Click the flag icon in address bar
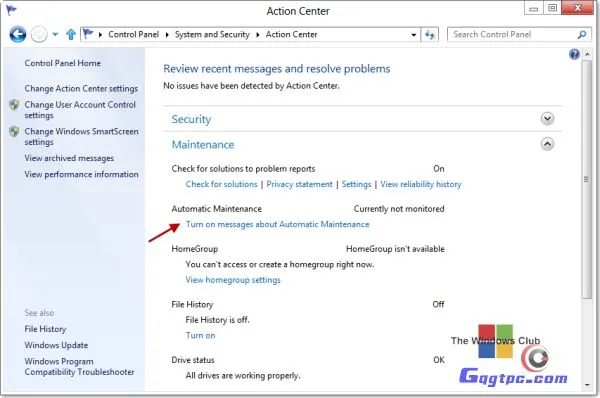Viewport: 600px width, 398px height. click(88, 34)
